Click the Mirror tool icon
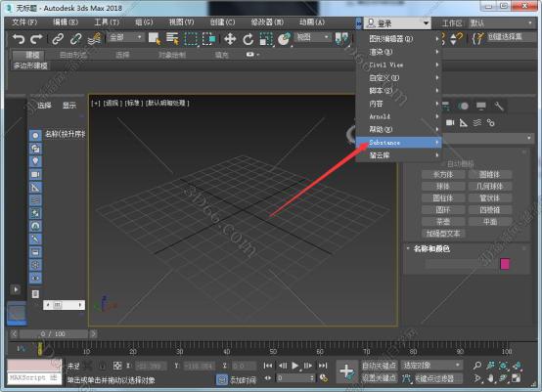Screen dimensions: 542x392 pos(341,39)
